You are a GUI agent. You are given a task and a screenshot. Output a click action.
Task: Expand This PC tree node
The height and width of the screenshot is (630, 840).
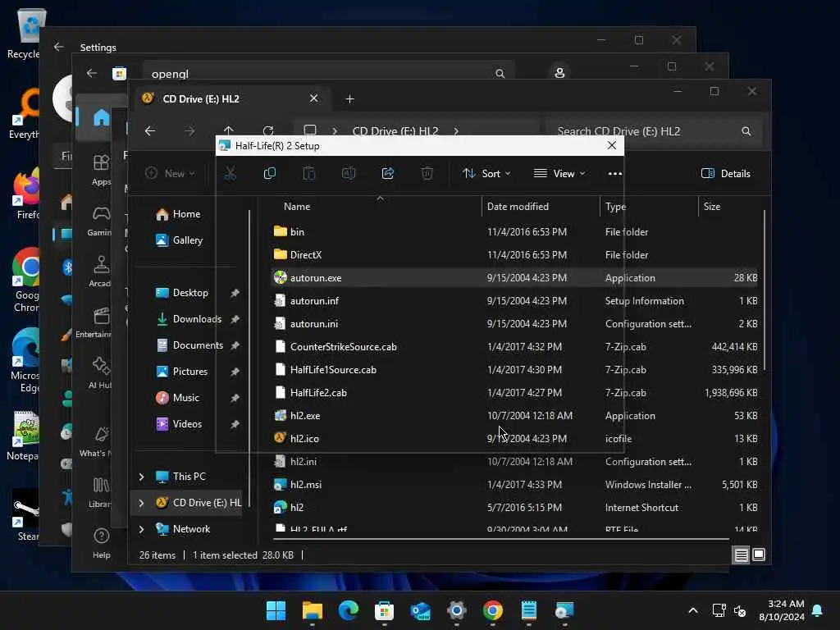141,477
